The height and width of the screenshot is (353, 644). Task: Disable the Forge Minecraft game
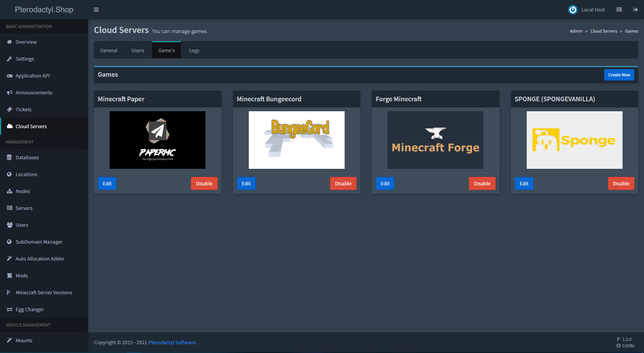pos(482,183)
